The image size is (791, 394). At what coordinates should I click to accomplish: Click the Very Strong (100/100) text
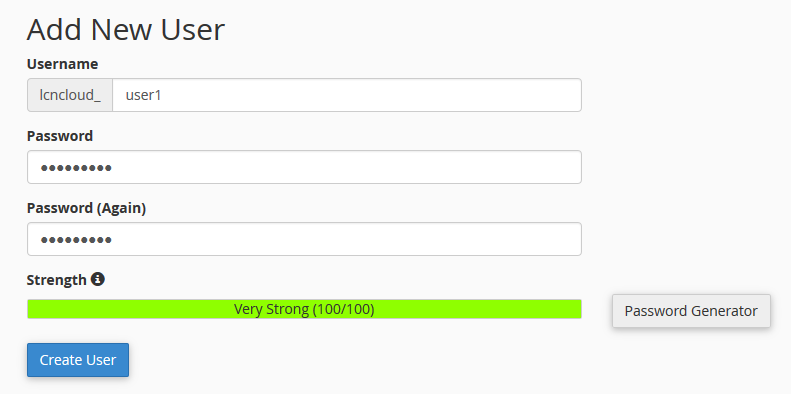(304, 309)
